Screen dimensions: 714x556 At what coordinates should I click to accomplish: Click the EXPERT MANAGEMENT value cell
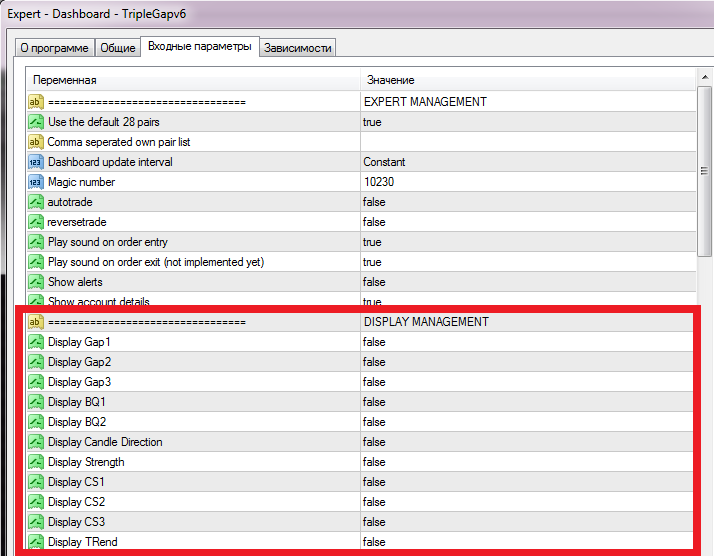528,102
